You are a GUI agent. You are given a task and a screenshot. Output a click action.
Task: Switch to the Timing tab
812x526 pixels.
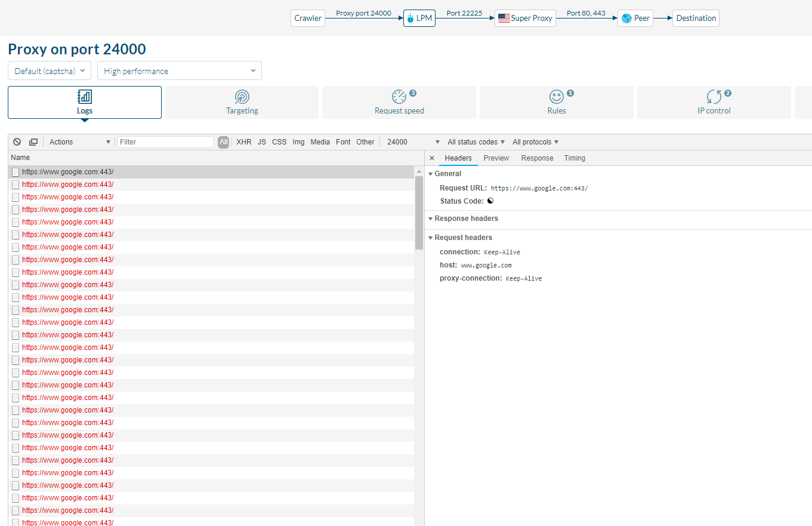(x=575, y=158)
